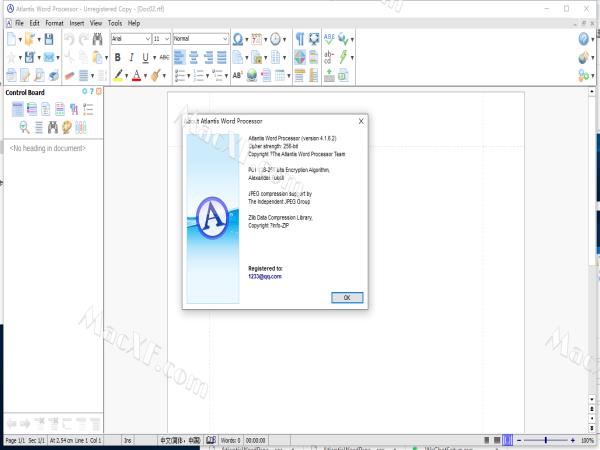Image resolution: width=600 pixels, height=450 pixels.
Task: Click the globe hyperlink icon
Action: [x=252, y=75]
